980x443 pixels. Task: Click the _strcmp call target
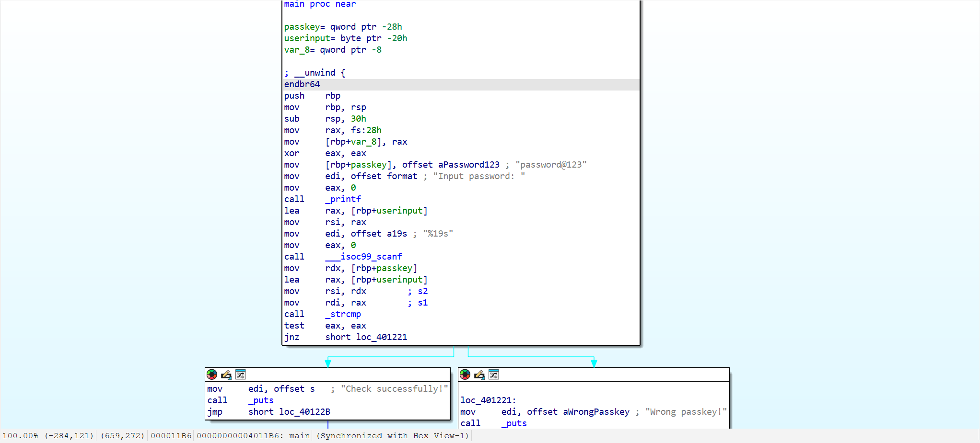coord(343,314)
